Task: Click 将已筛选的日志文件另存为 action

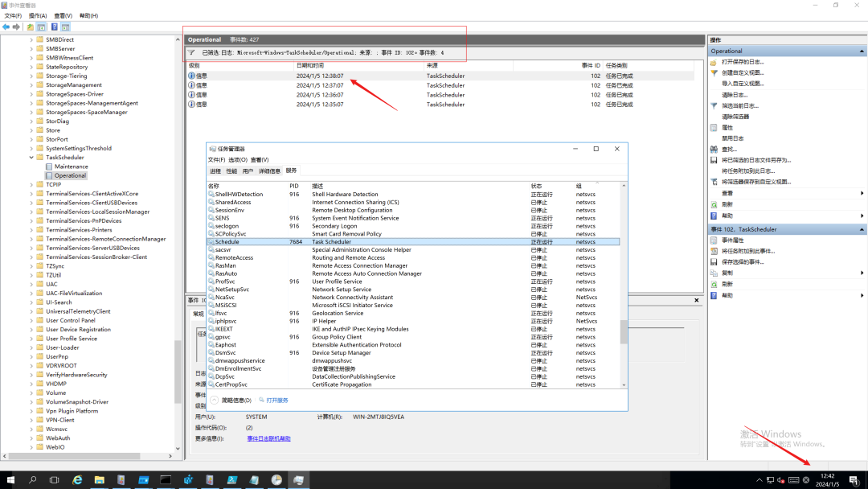Action: (x=756, y=160)
